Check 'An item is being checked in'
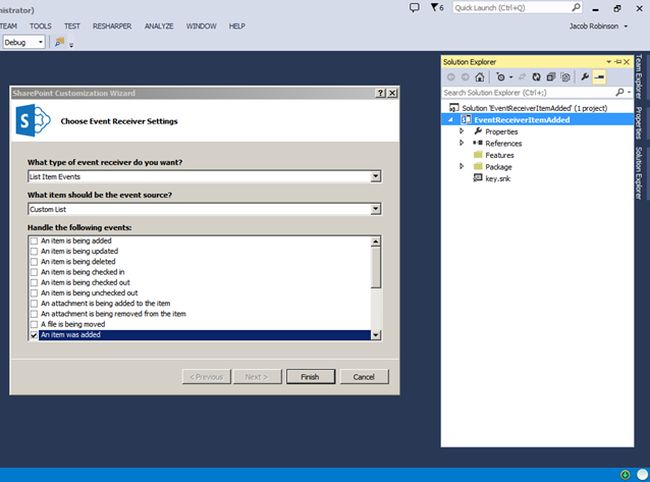The width and height of the screenshot is (650, 482). (34, 272)
